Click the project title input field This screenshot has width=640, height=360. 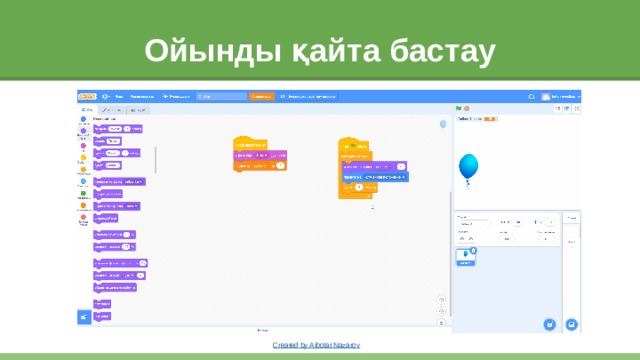(x=222, y=96)
